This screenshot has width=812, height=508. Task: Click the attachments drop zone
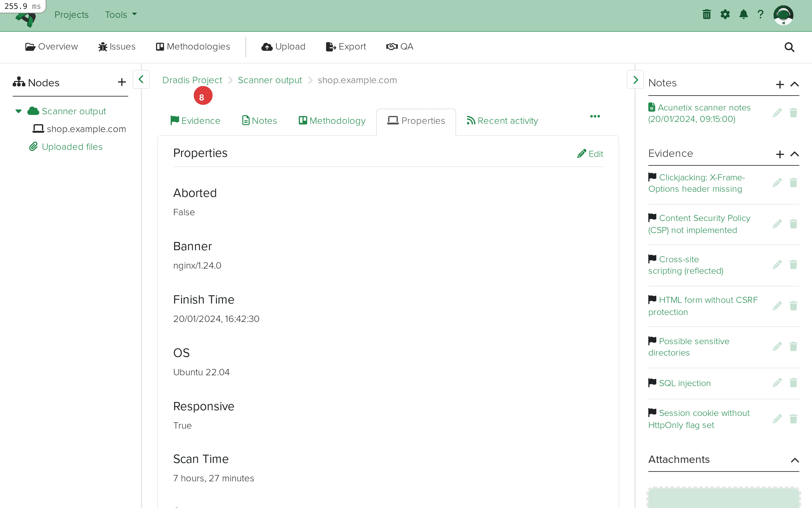click(x=724, y=497)
